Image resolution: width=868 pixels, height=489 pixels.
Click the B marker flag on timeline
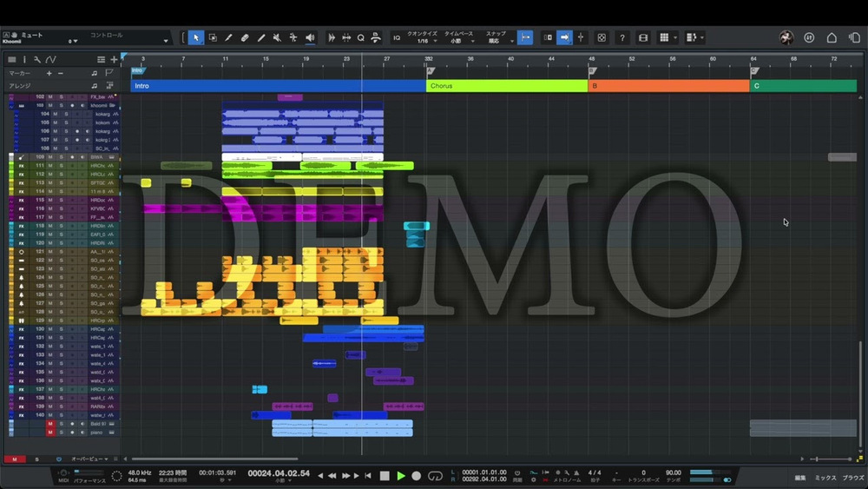tap(593, 71)
